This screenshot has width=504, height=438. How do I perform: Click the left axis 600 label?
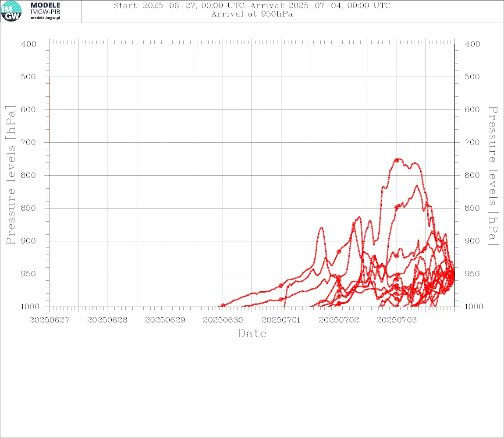click(28, 109)
